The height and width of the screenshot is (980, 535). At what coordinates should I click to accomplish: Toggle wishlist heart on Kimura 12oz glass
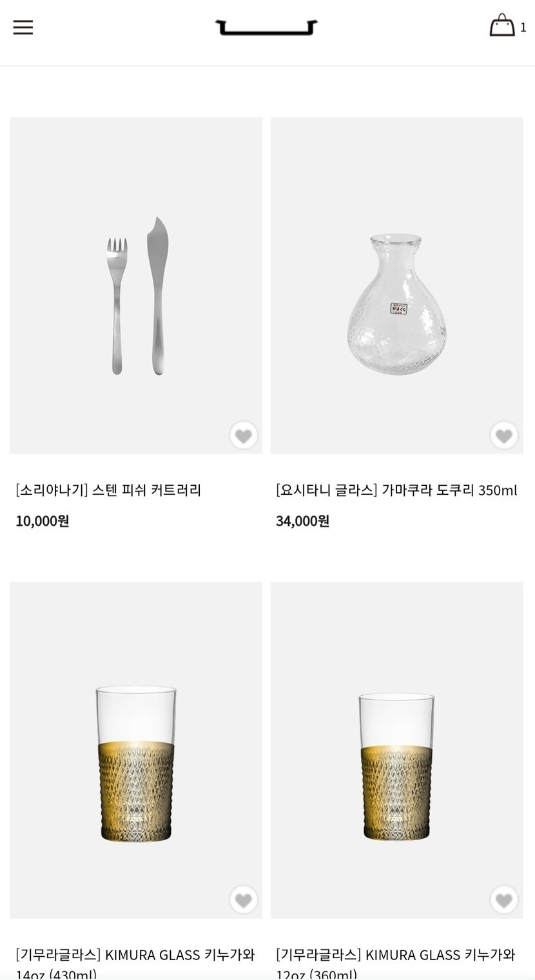click(x=504, y=900)
